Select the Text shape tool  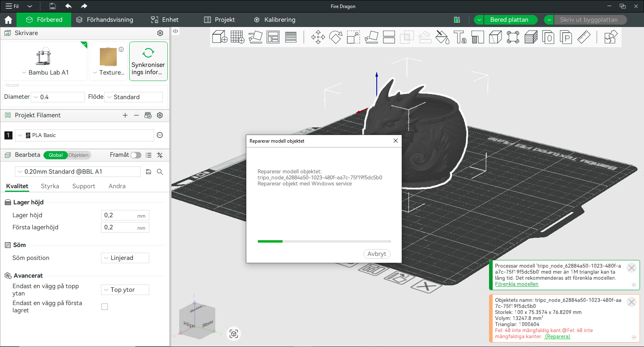click(460, 37)
